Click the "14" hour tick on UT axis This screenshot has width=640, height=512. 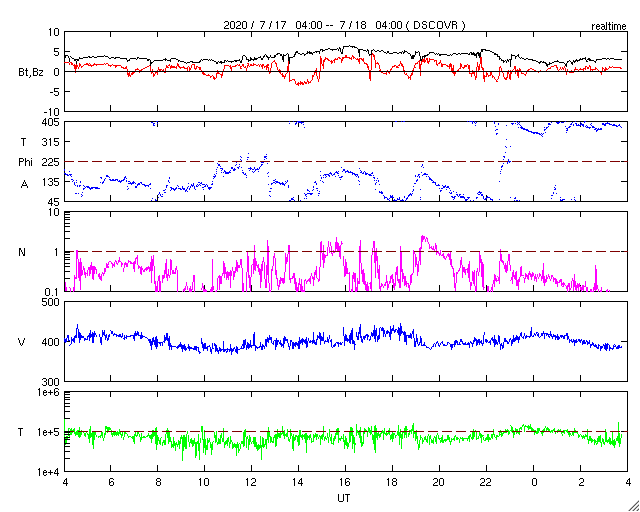tap(299, 481)
